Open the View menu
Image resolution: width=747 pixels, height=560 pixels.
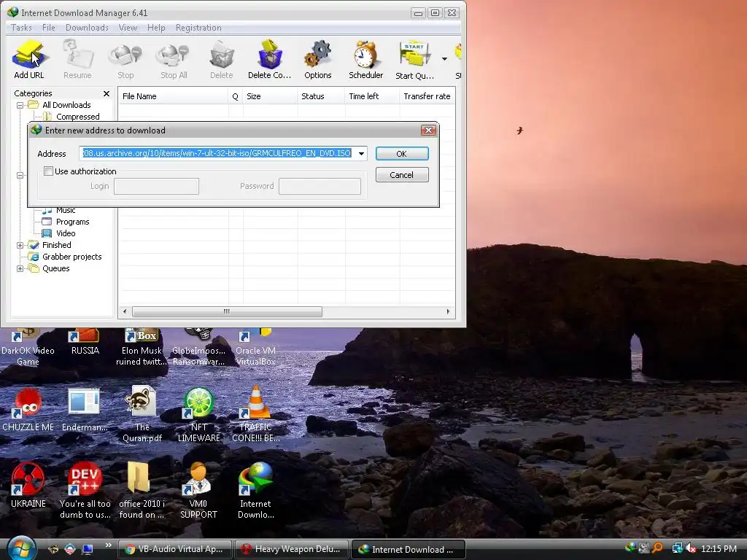coord(128,28)
